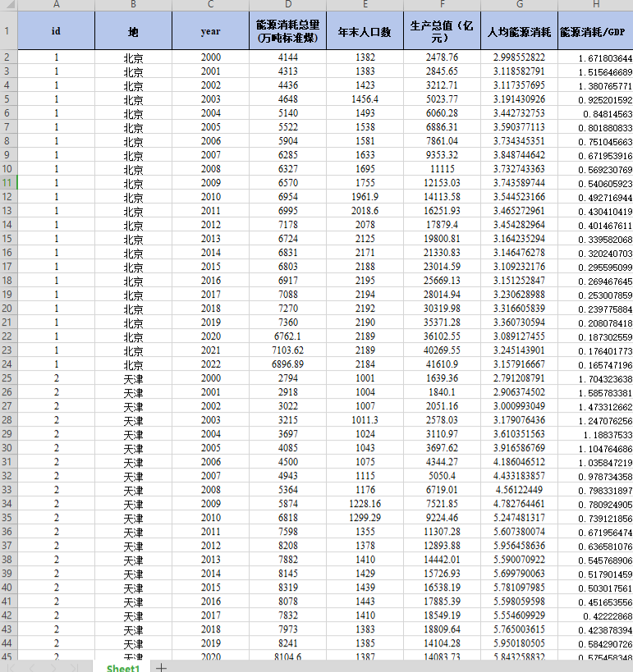Select the cell showing 0.208078418
The image size is (633, 672).
(x=596, y=322)
